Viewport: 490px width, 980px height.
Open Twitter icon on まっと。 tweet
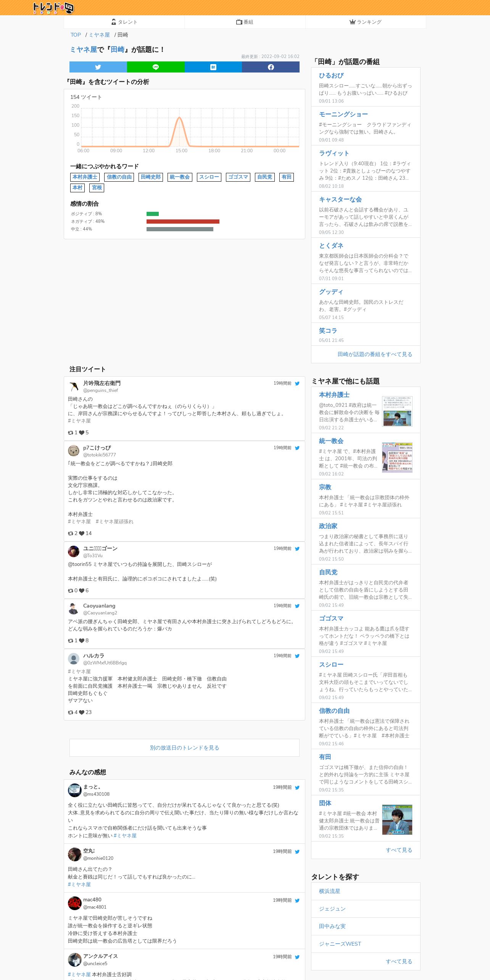297,788
